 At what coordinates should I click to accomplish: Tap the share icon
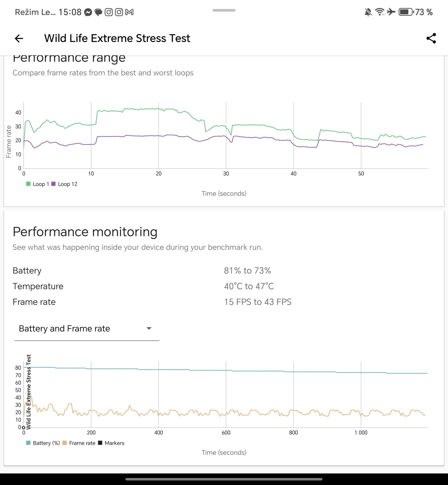click(x=431, y=38)
